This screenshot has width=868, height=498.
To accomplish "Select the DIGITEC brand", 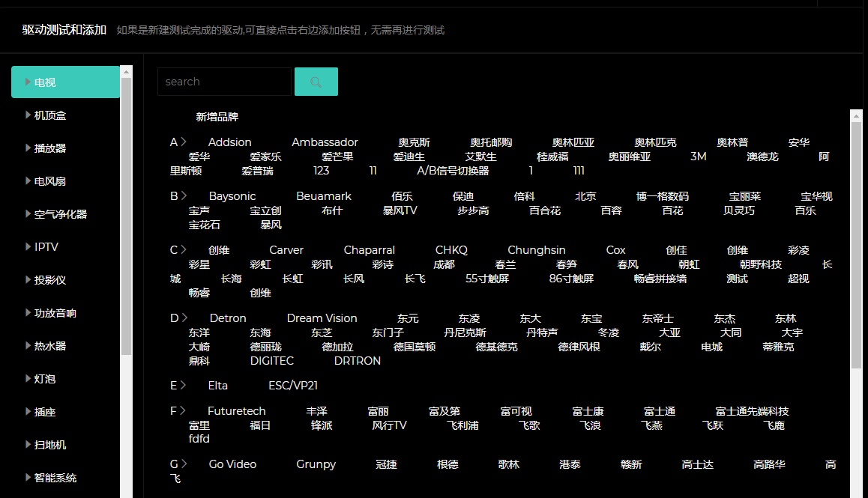I will click(x=272, y=361).
